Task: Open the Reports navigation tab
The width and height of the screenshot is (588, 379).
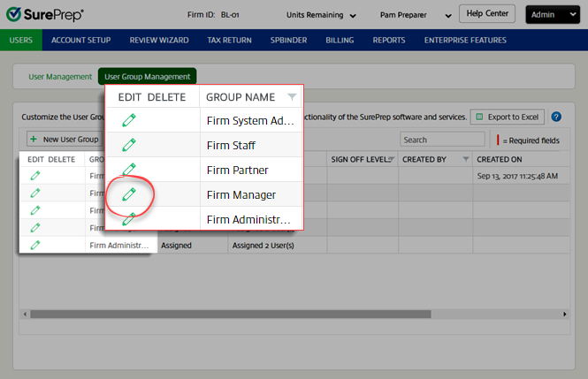Action: point(389,40)
